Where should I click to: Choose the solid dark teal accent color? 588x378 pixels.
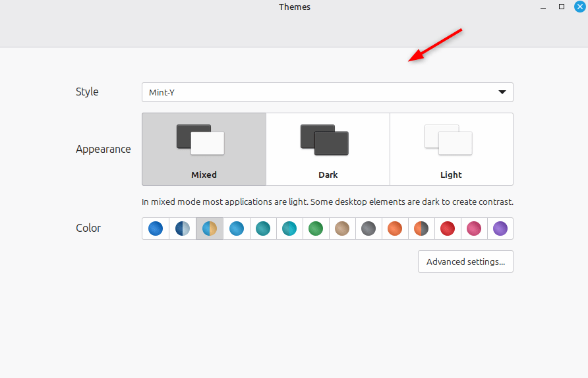point(263,229)
